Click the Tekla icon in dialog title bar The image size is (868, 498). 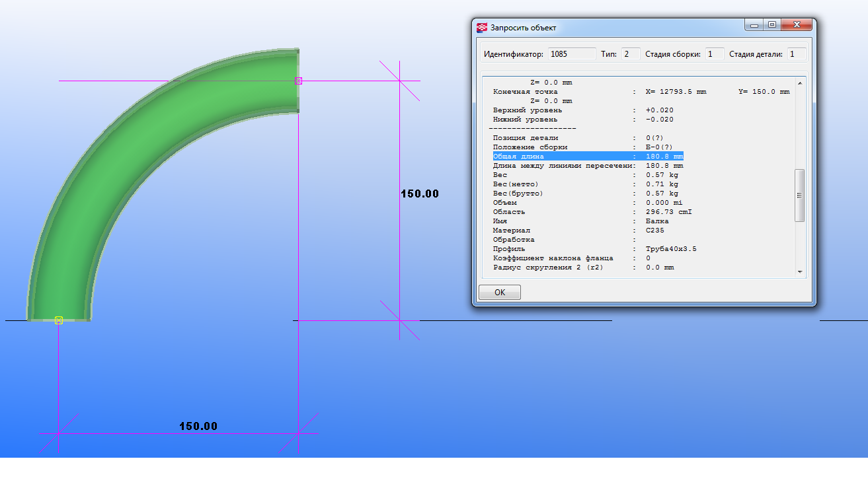[482, 28]
